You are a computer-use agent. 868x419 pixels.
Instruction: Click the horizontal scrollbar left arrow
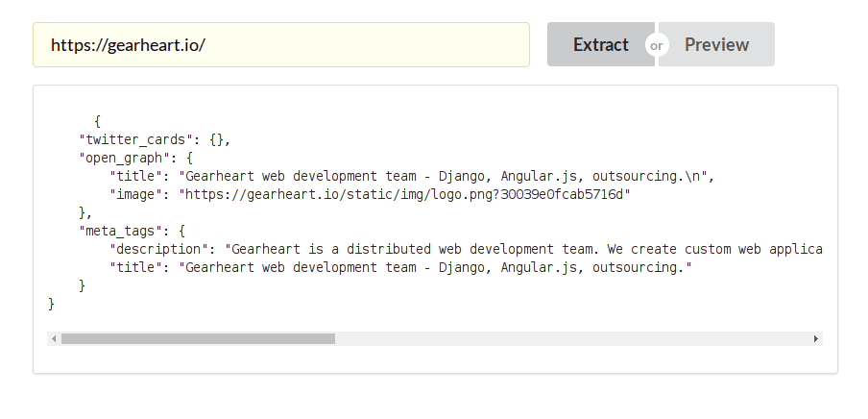[54, 339]
